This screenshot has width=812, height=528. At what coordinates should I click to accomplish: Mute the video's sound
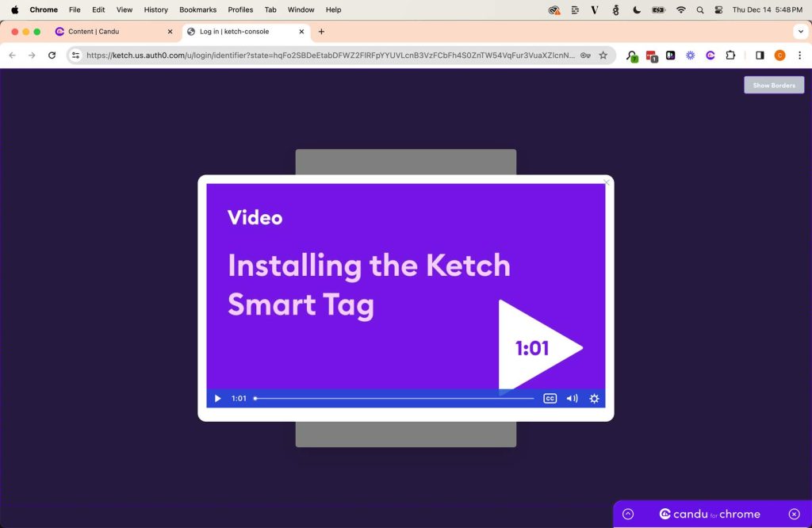coord(572,398)
